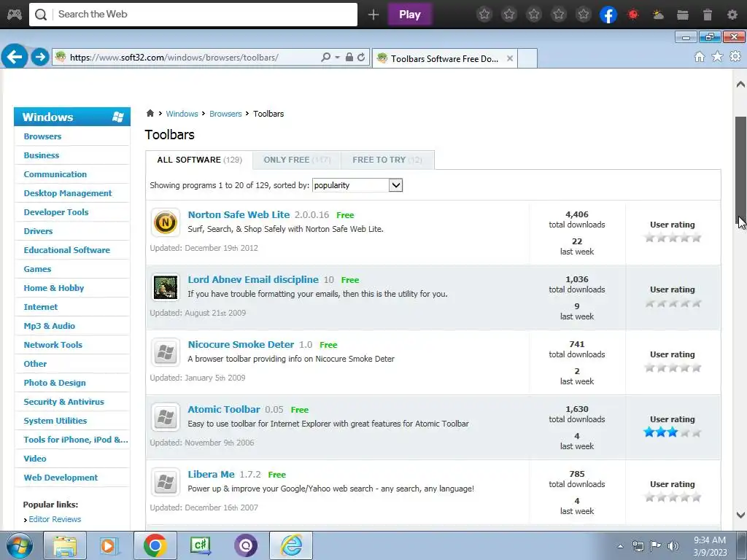Show hidden tray icons arrow
This screenshot has height=560, width=747.
[620, 546]
